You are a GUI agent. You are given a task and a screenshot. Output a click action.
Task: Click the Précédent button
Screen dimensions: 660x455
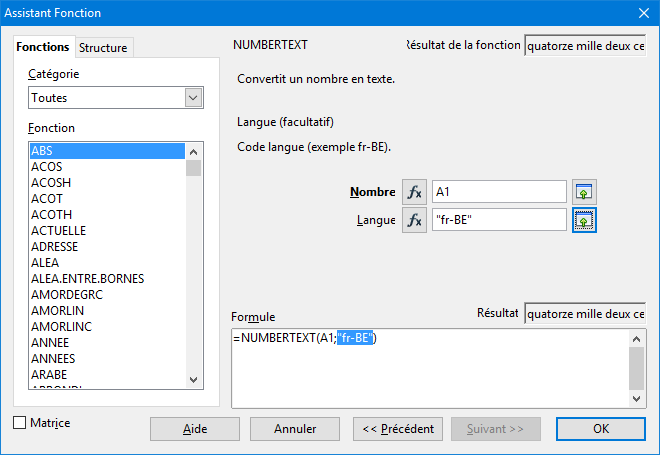(398, 429)
